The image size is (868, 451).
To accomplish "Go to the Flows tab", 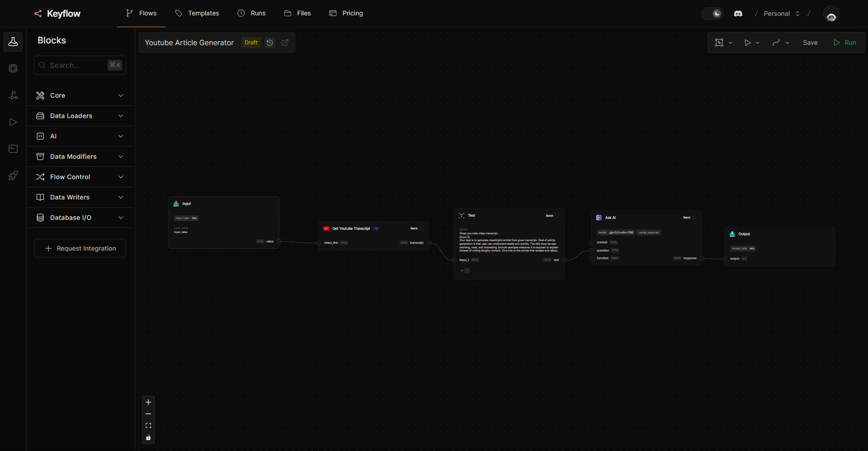I will (141, 13).
